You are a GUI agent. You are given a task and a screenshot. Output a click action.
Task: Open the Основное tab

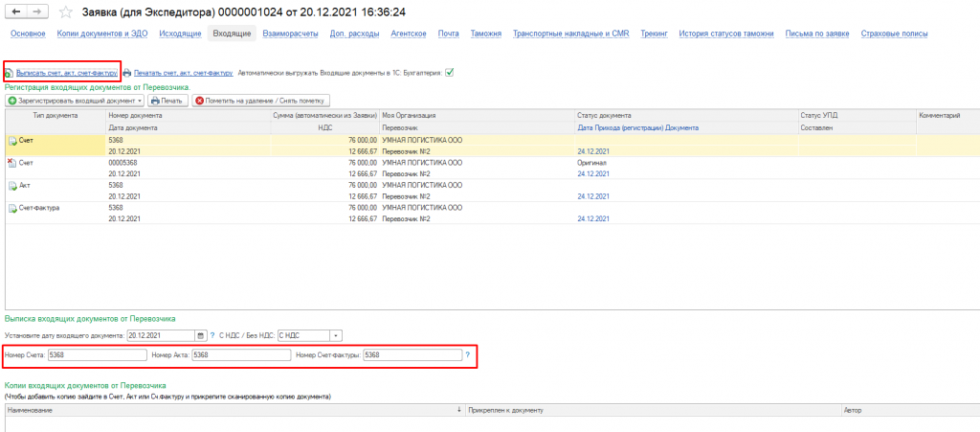coord(29,34)
